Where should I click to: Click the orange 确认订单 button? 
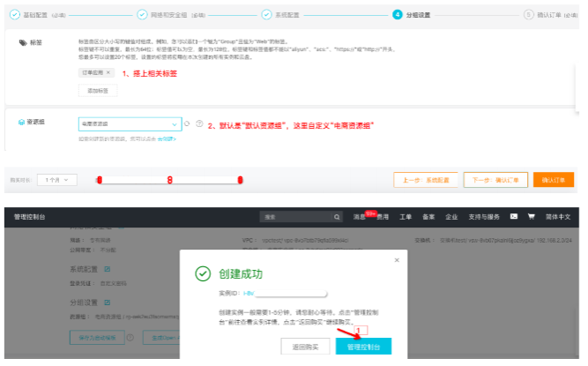click(x=554, y=180)
